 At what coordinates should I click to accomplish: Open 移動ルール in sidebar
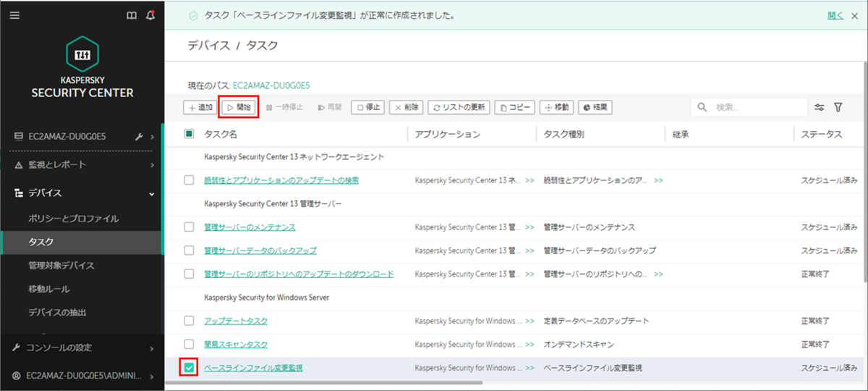tap(48, 290)
